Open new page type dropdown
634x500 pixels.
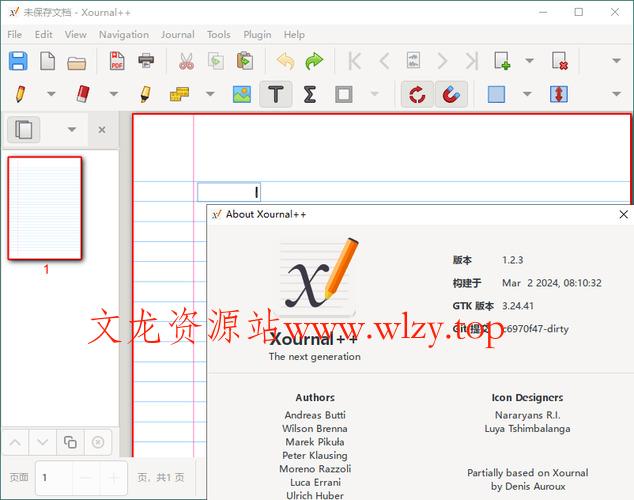pos(529,61)
